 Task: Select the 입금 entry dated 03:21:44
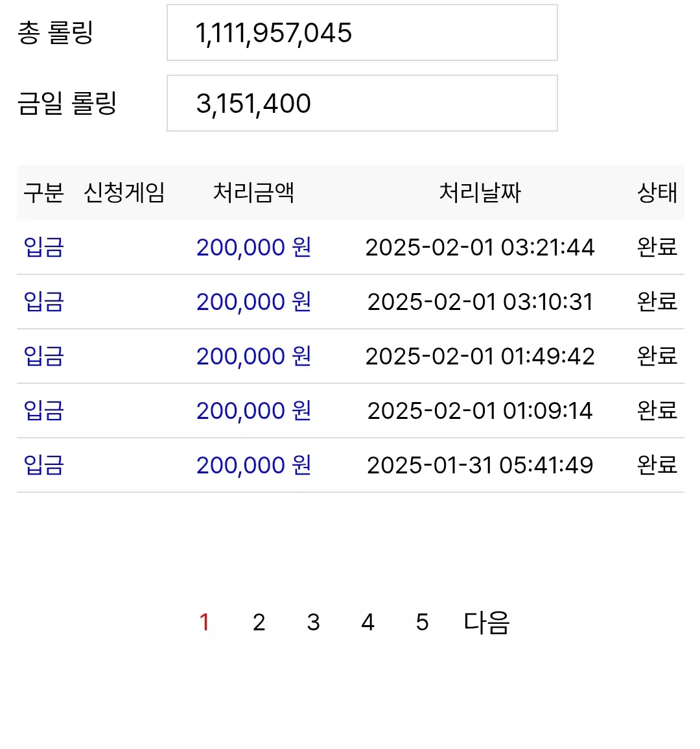click(43, 247)
